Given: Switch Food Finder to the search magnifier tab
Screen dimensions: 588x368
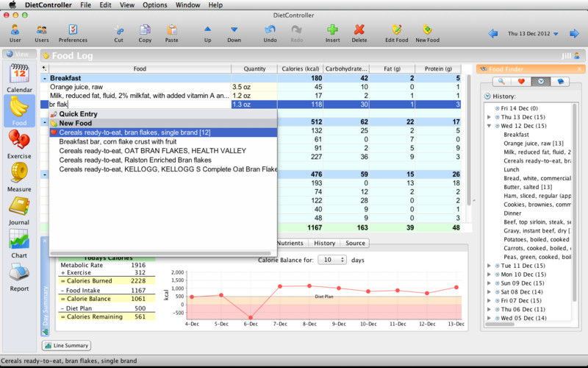Looking at the screenshot, I should click(x=501, y=81).
